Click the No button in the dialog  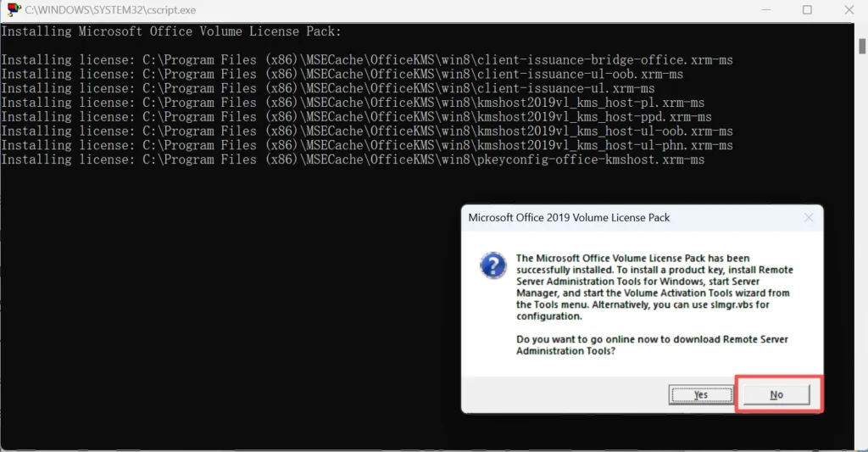click(776, 394)
